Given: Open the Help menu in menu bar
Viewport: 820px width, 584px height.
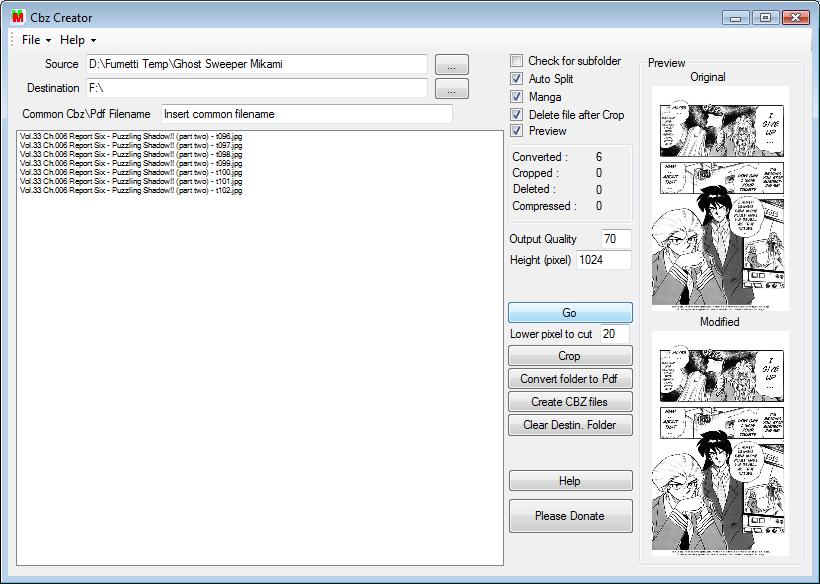Looking at the screenshot, I should pyautogui.click(x=78, y=40).
